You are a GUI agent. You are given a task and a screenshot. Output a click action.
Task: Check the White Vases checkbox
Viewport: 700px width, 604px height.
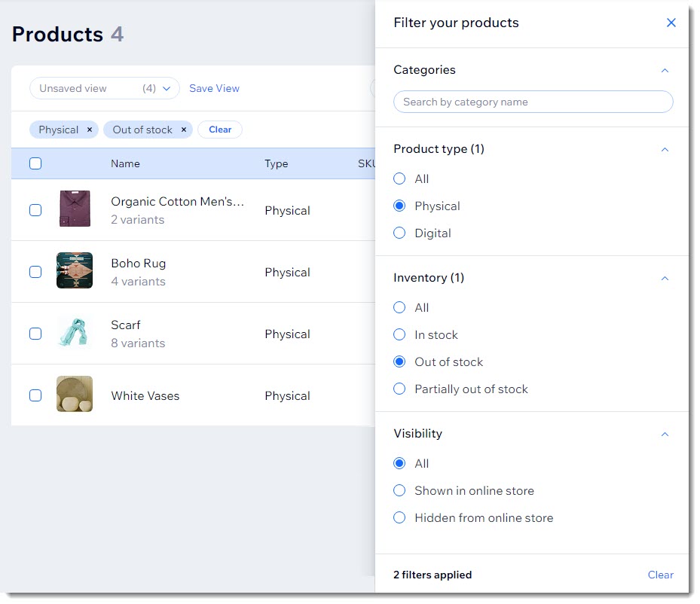click(35, 395)
